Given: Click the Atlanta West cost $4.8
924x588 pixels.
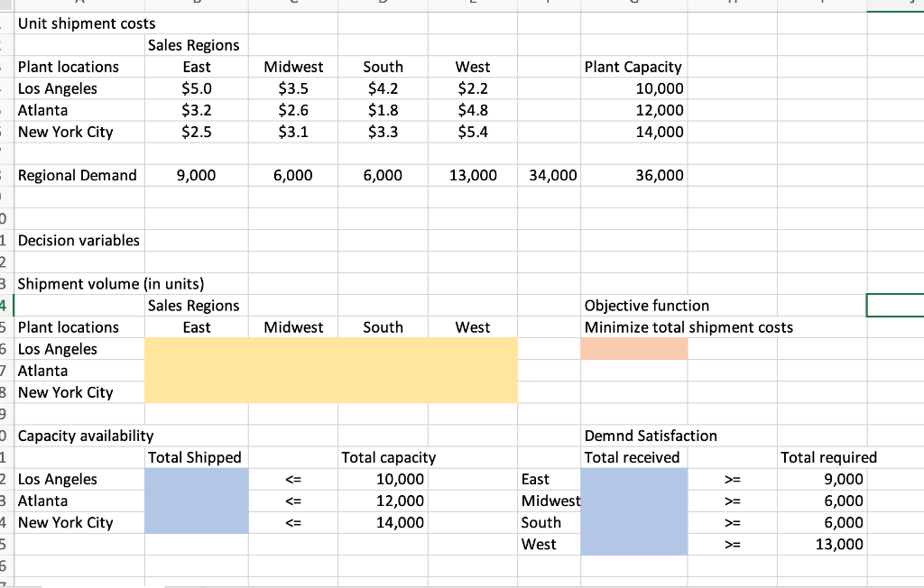Looking at the screenshot, I should pyautogui.click(x=473, y=111).
